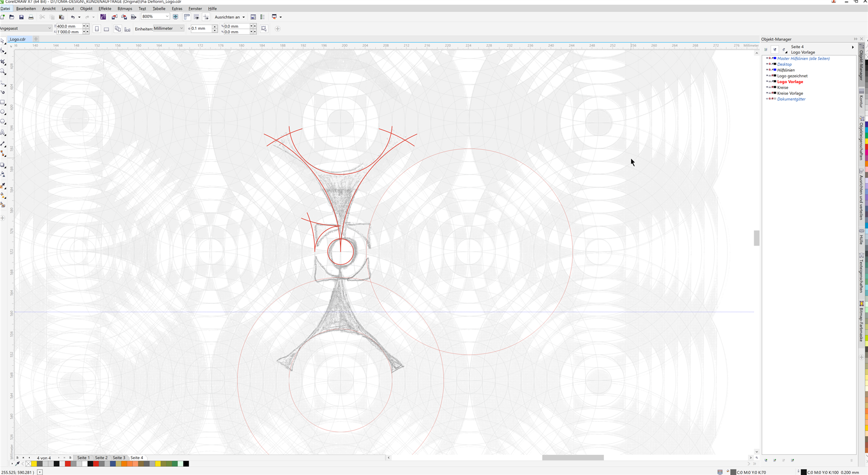Image resolution: width=868 pixels, height=475 pixels.
Task: Click the Show object properties icon in Objekt-Manager
Action: click(x=766, y=49)
